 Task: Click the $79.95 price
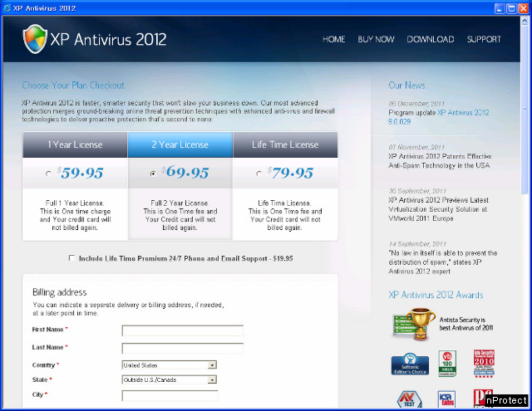[290, 173]
